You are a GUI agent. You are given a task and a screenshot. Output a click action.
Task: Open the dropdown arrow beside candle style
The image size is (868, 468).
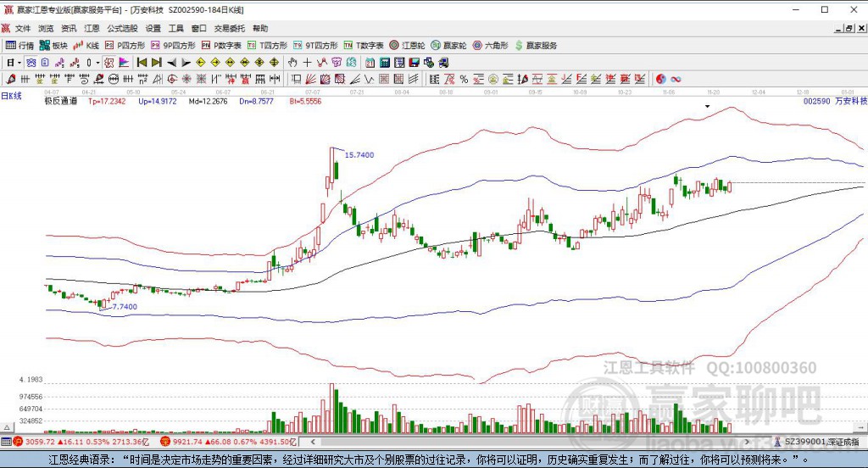click(97, 63)
